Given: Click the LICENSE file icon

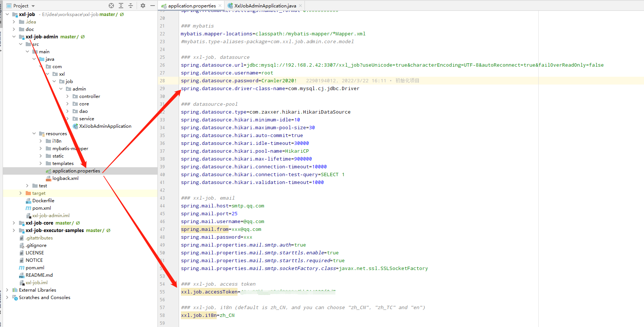Looking at the screenshot, I should coord(22,253).
